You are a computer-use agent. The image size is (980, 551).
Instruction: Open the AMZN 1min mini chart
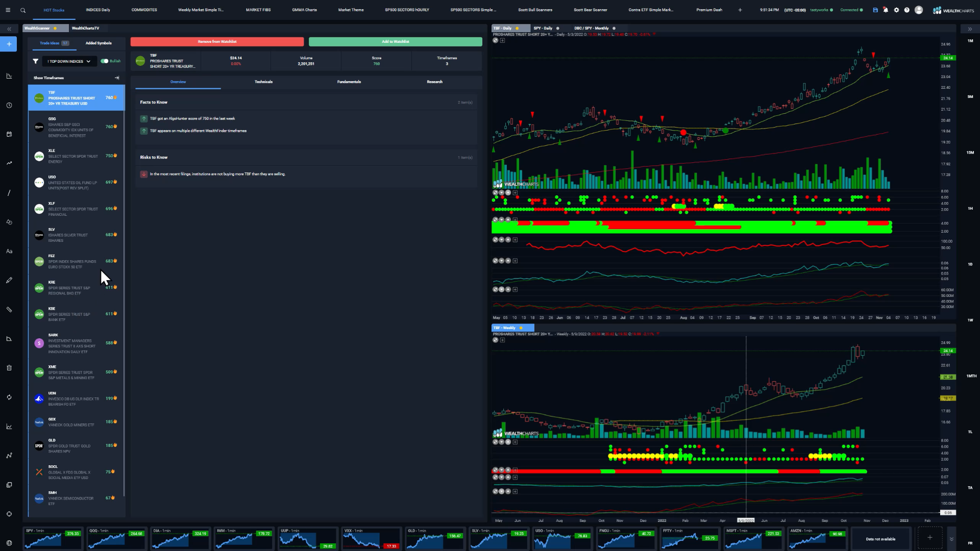(x=817, y=538)
